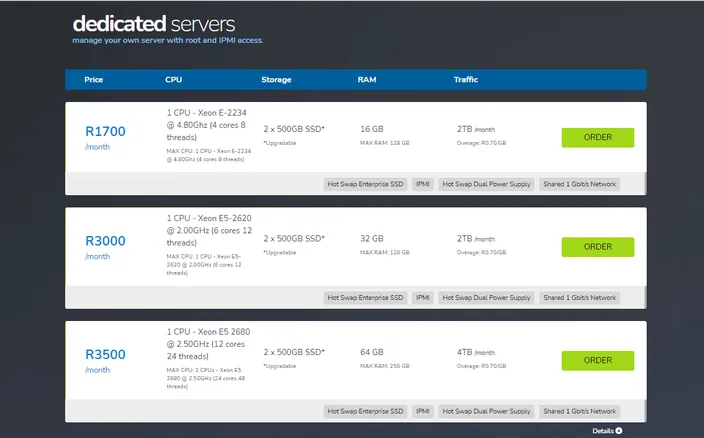Image resolution: width=704 pixels, height=438 pixels.
Task: Select the Xeon E5-2620 CPU description
Action: coord(209,230)
